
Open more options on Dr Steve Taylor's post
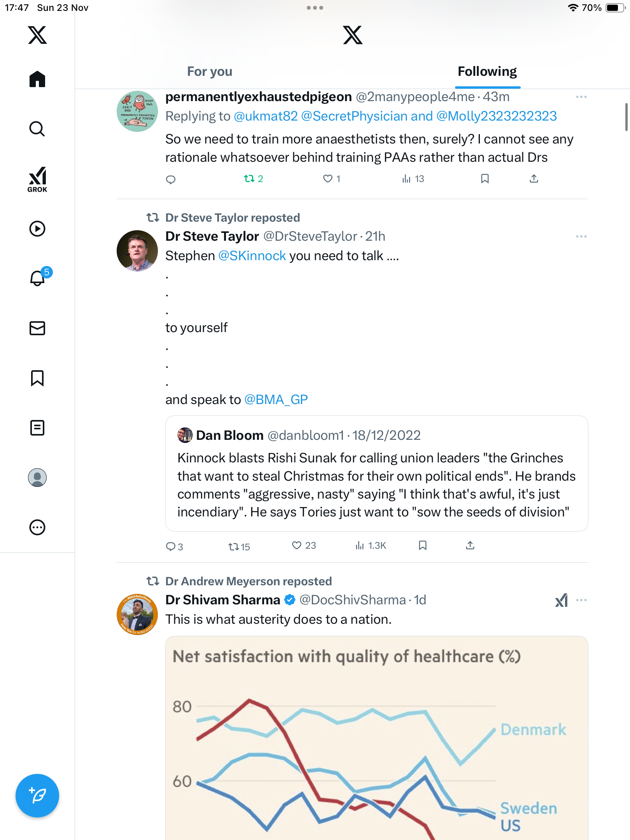pyautogui.click(x=581, y=236)
